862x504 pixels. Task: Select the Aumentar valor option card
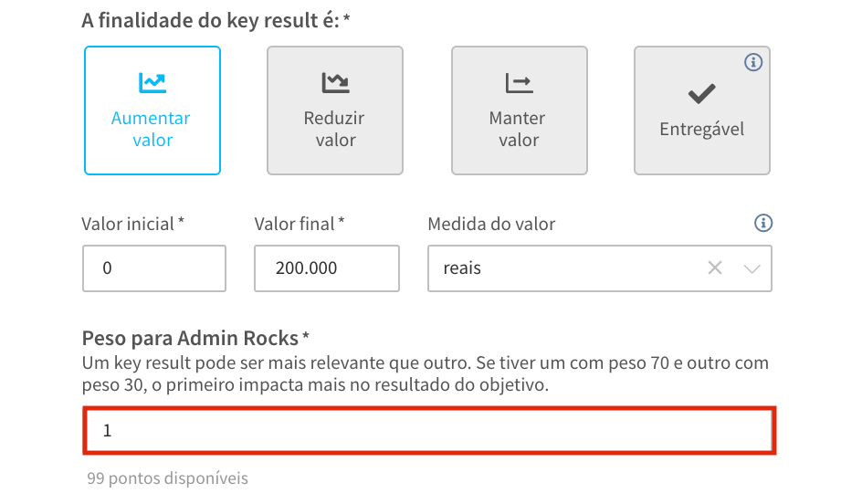tap(152, 110)
